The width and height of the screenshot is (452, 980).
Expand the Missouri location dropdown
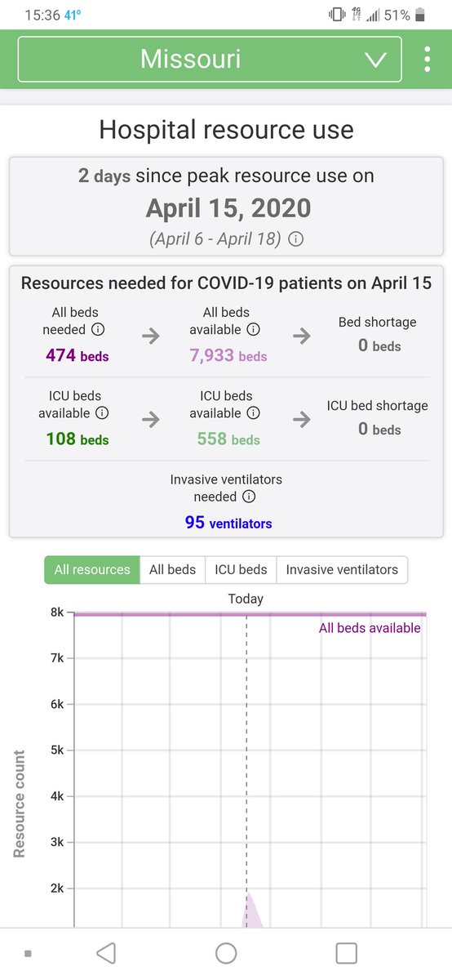(x=210, y=60)
